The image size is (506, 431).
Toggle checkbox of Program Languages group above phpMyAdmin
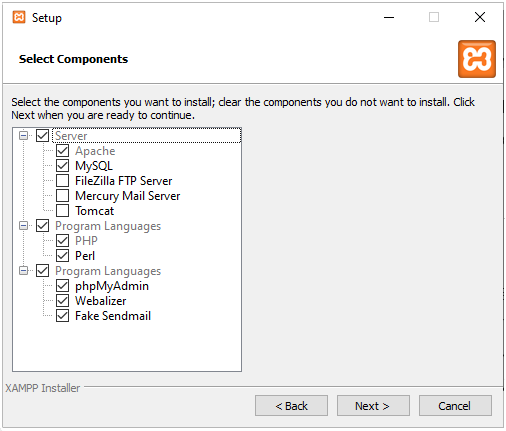pyautogui.click(x=43, y=271)
